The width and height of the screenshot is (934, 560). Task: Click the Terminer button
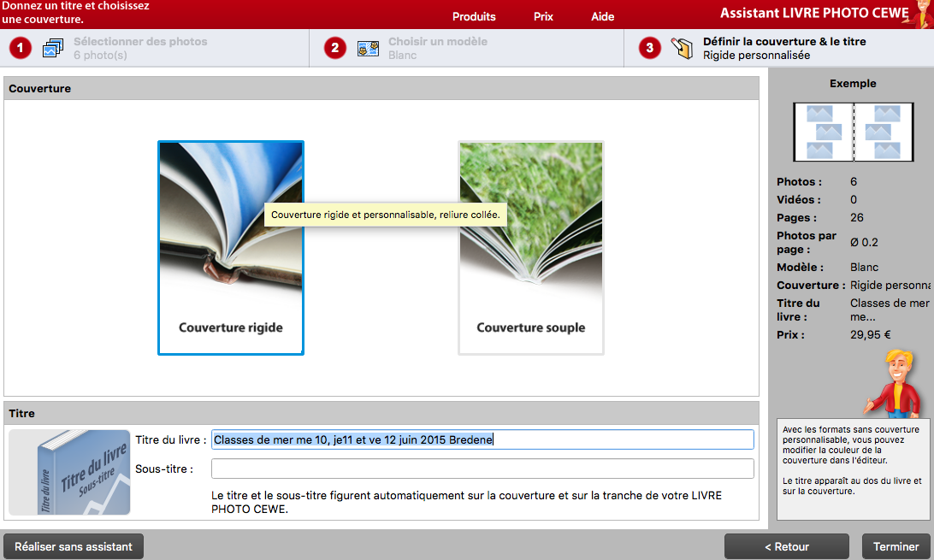896,546
